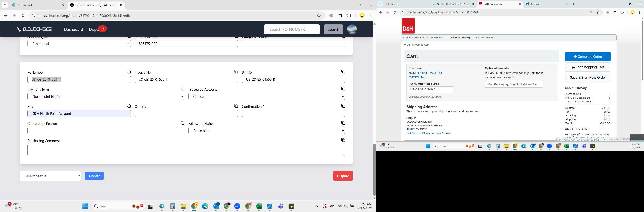Screen dimensions: 644x212
Task: Open Excel from the main bottom taskbar
Action: click(259, 206)
